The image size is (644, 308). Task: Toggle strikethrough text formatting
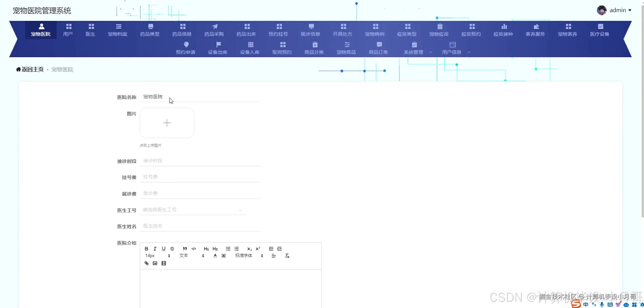(x=172, y=249)
